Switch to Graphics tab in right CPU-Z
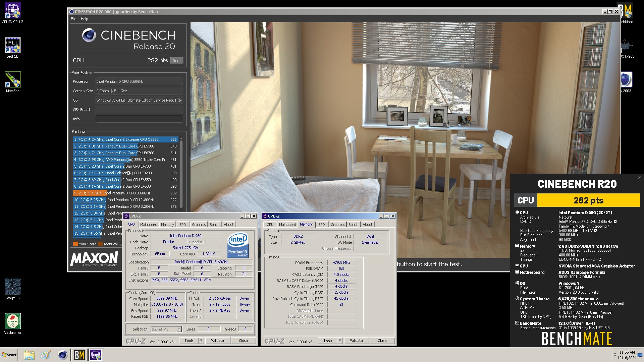The image size is (644, 362). coord(338,225)
